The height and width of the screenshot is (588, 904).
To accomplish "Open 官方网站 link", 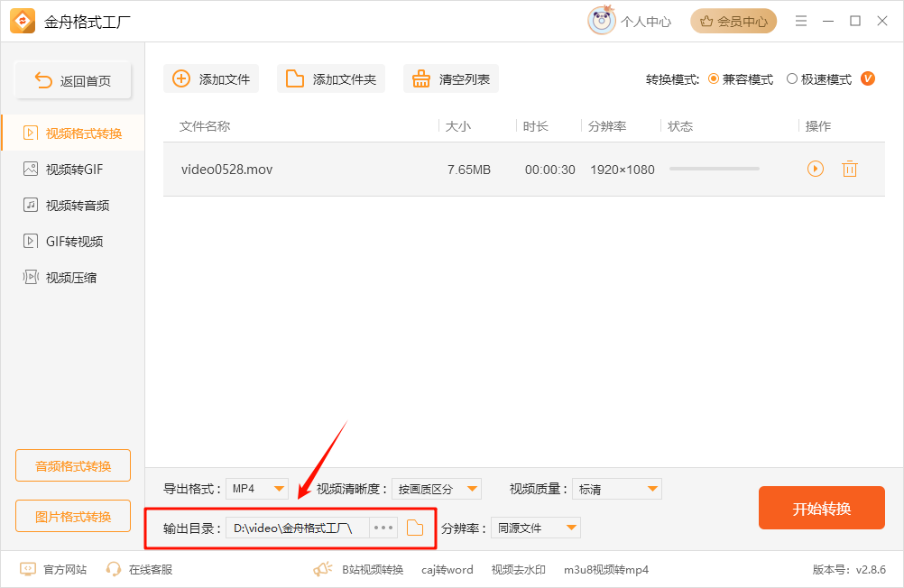I will (x=53, y=570).
